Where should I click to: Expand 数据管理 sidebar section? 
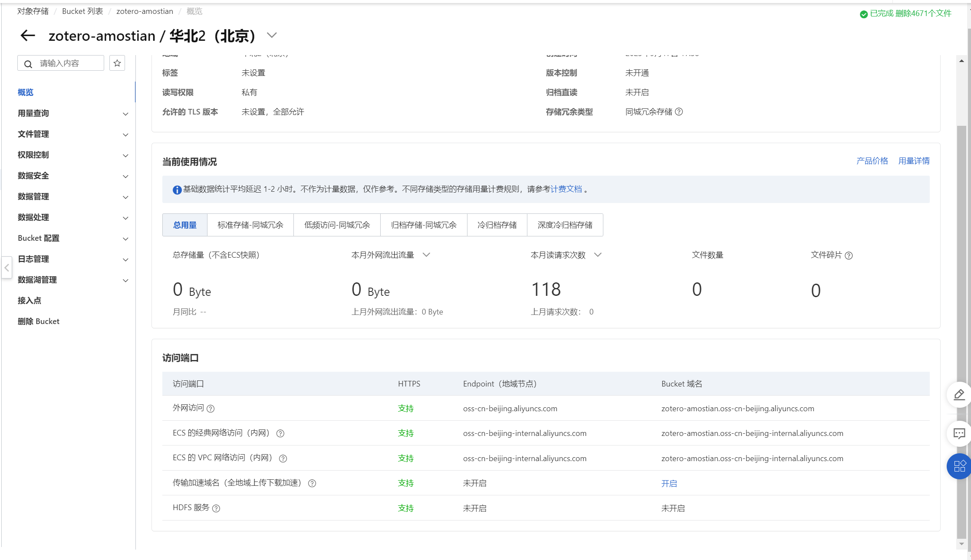point(125,197)
